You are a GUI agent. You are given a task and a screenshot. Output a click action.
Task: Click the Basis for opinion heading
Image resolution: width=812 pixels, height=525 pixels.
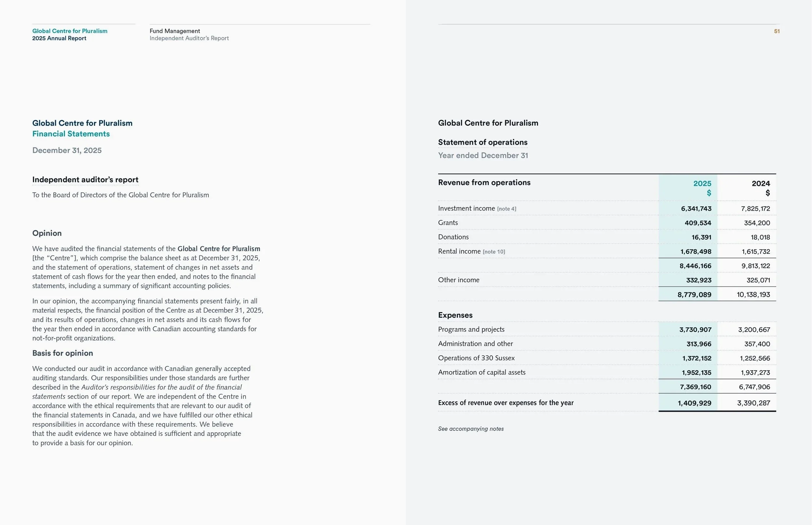[62, 353]
